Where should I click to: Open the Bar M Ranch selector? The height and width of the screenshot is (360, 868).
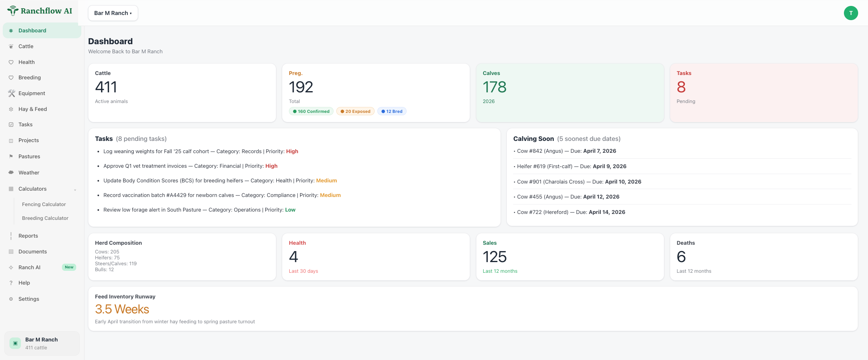(113, 13)
